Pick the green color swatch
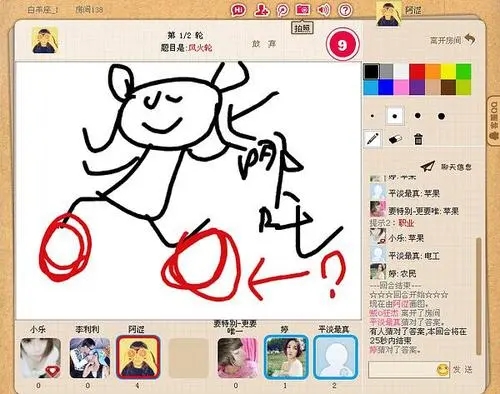500x394 pixels. point(464,71)
